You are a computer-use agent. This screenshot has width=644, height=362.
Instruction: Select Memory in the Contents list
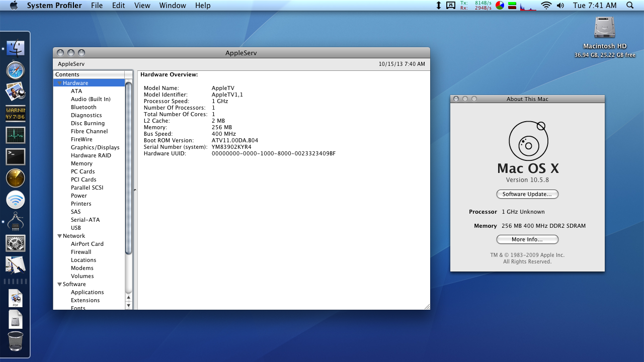pyautogui.click(x=82, y=163)
